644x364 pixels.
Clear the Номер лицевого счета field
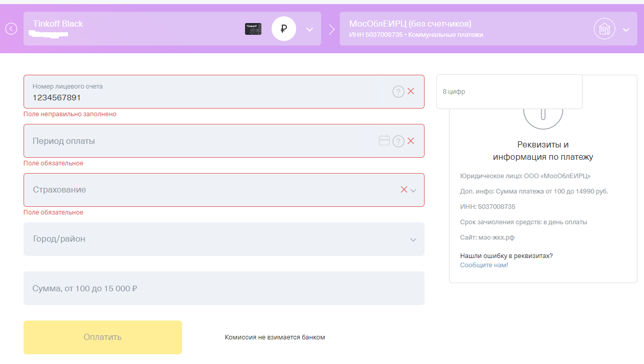(x=411, y=92)
